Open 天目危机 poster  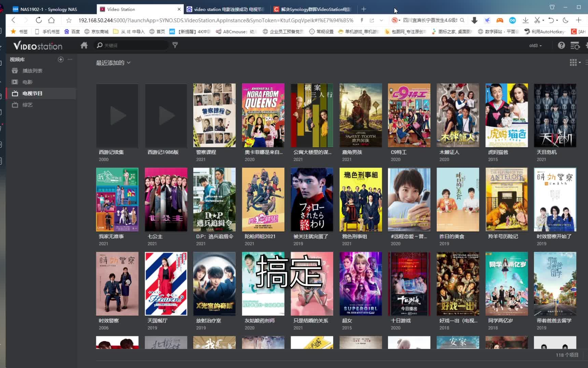click(x=555, y=116)
